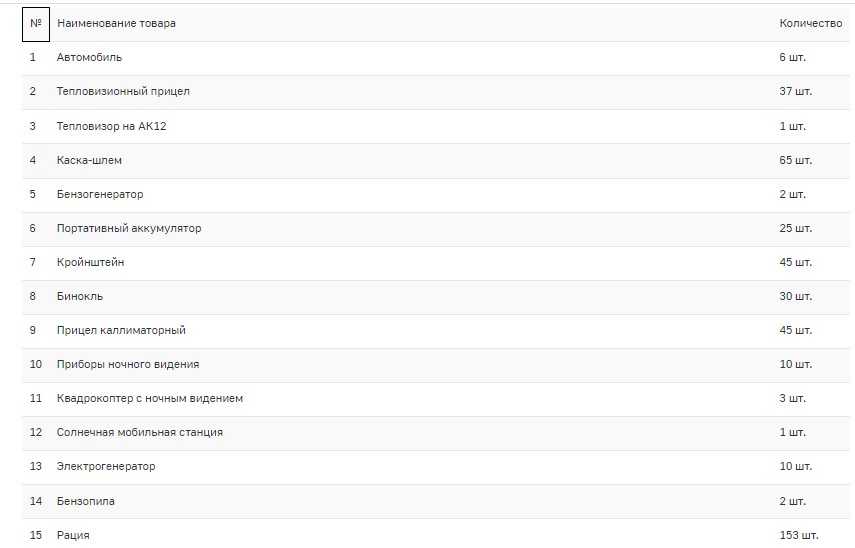Select the 'Бинокль' row name
The height and width of the screenshot is (548, 855).
[x=80, y=296]
